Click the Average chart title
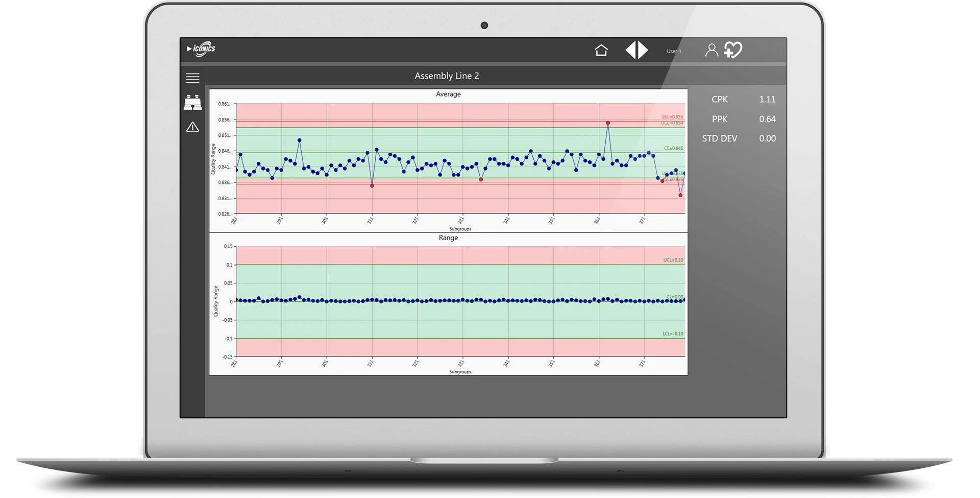980x498 pixels. point(448,94)
